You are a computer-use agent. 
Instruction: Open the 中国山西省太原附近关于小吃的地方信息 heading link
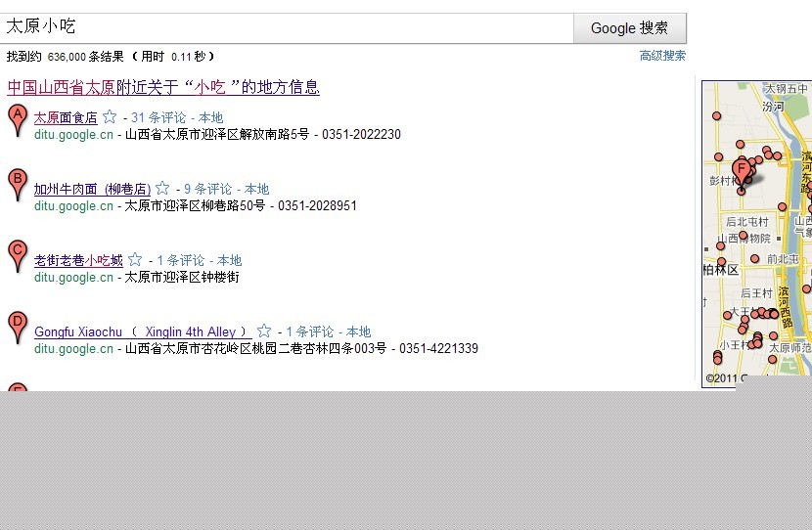tap(163, 87)
